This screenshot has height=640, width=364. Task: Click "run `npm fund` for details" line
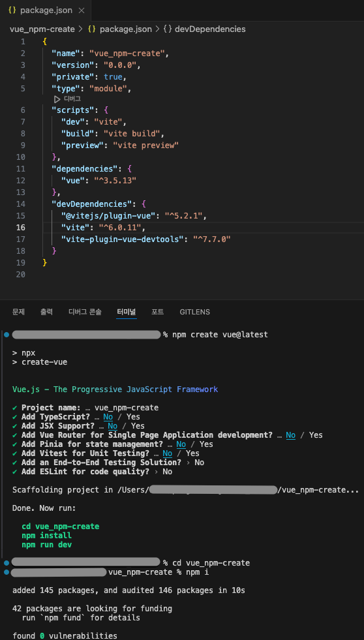tap(81, 618)
